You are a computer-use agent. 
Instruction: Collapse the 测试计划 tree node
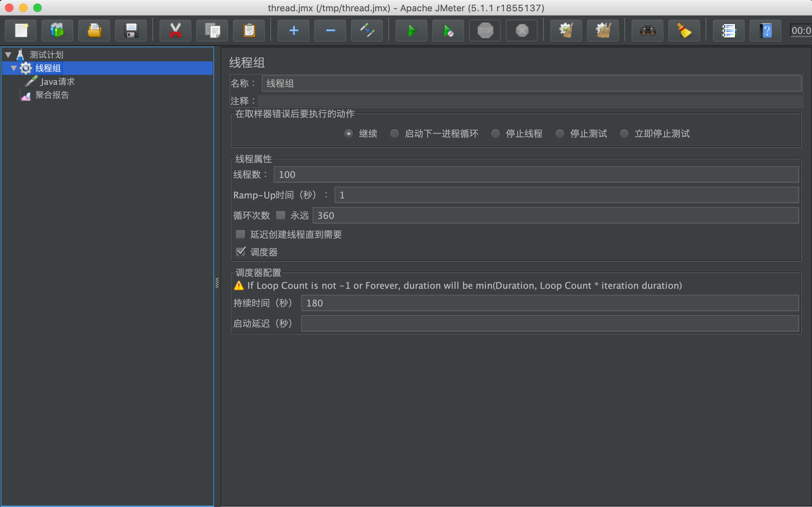(x=8, y=55)
